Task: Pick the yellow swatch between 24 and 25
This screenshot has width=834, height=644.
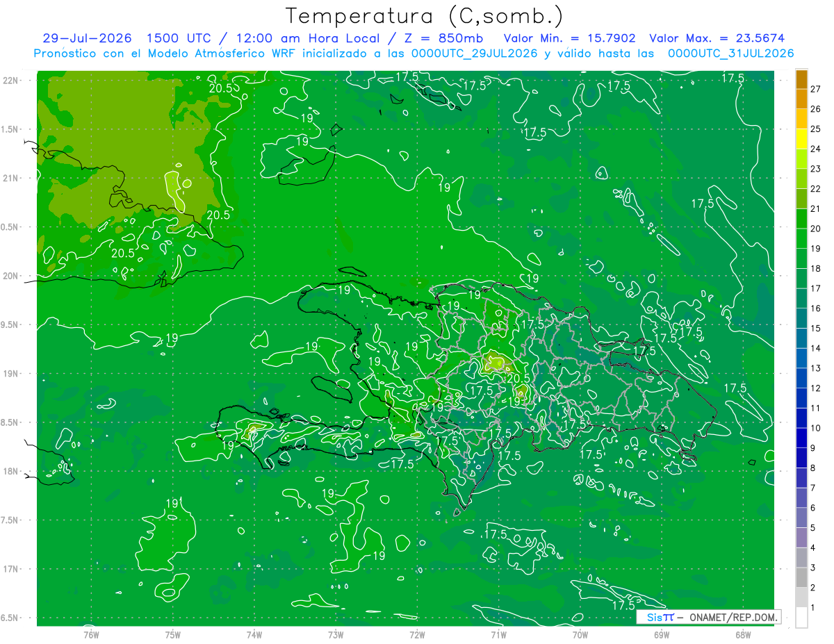Action: coord(801,139)
